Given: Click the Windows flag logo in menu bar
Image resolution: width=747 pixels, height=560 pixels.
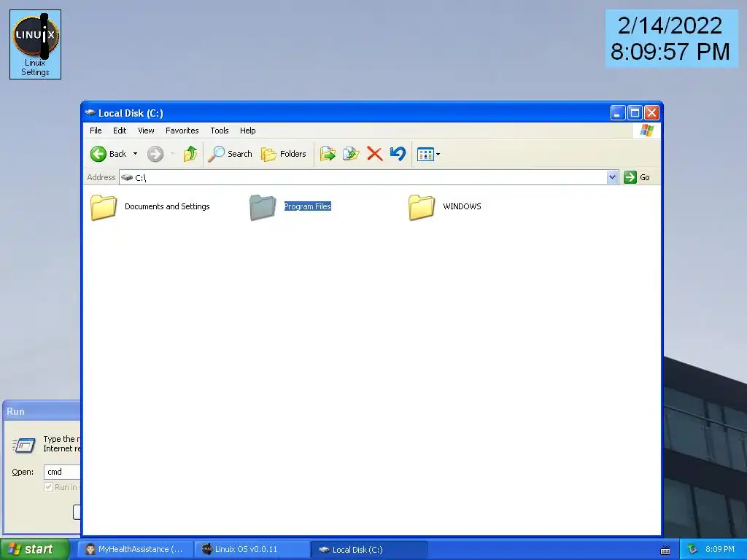Looking at the screenshot, I should tap(646, 130).
